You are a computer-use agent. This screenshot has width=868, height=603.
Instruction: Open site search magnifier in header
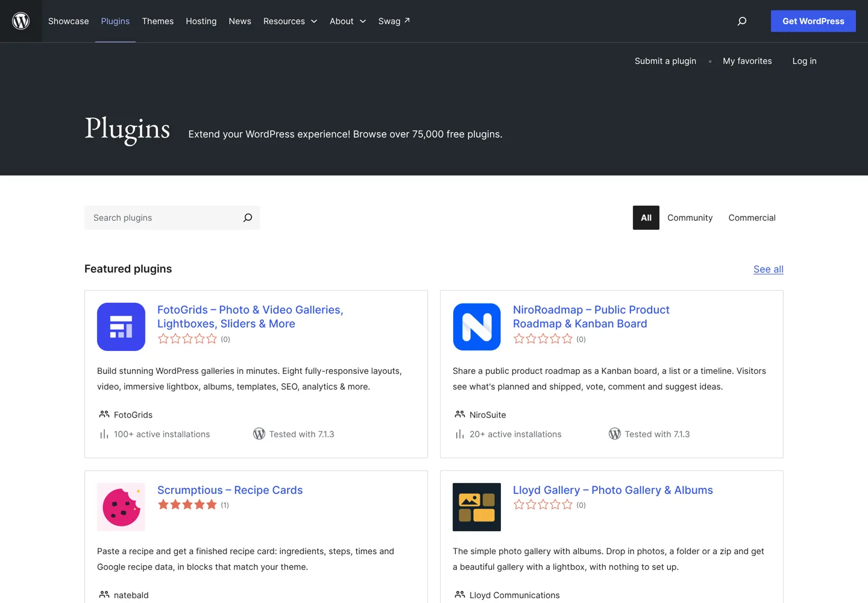click(x=742, y=21)
